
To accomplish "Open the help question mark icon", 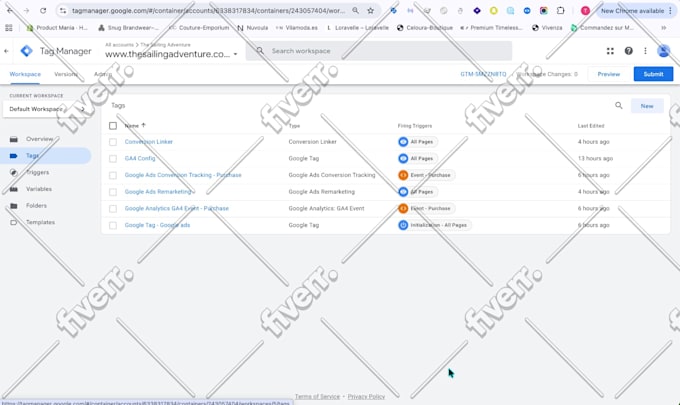I will pyautogui.click(x=628, y=51).
